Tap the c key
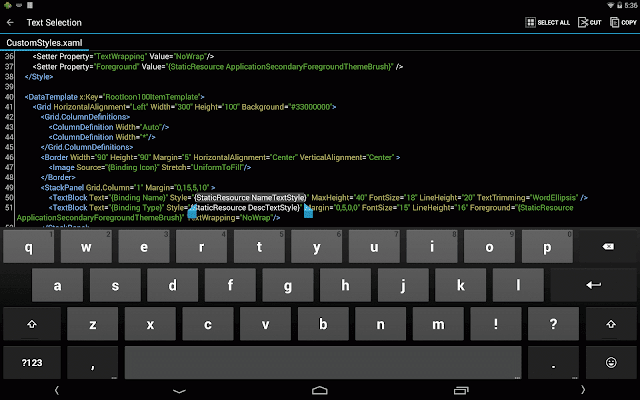The width and height of the screenshot is (640, 400). (x=208, y=324)
